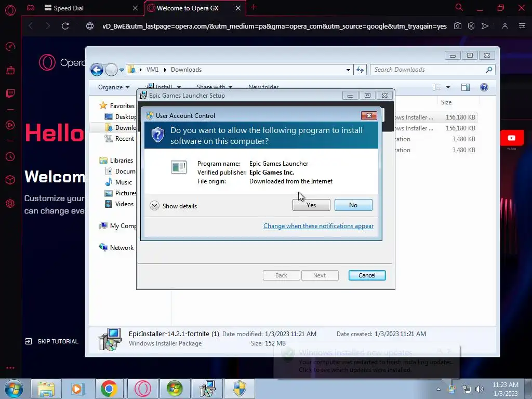
Task: Open GX Corner gamepad icon
Action: point(31,8)
